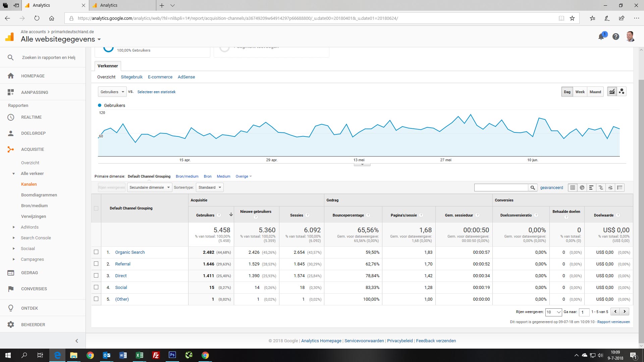644x362 pixels.
Task: Click Rapport vernieuwen link
Action: tap(613, 322)
